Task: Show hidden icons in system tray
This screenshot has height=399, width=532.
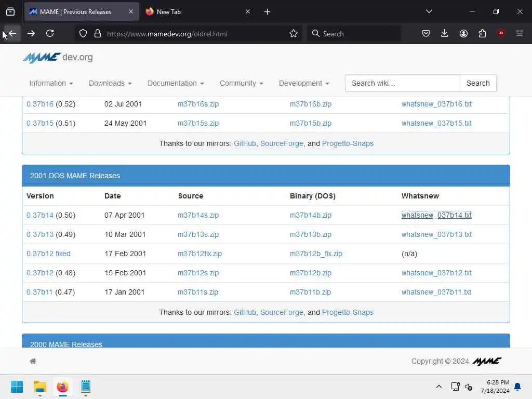Action: coord(438,387)
